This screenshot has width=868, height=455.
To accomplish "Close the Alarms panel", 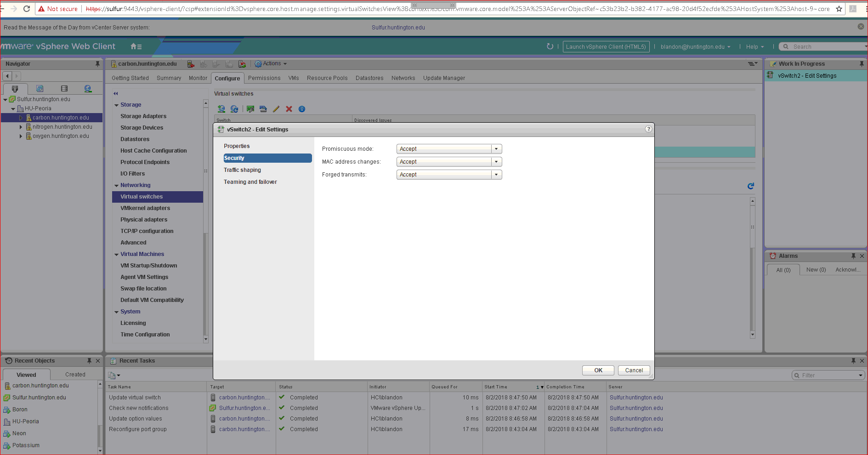I will (862, 256).
